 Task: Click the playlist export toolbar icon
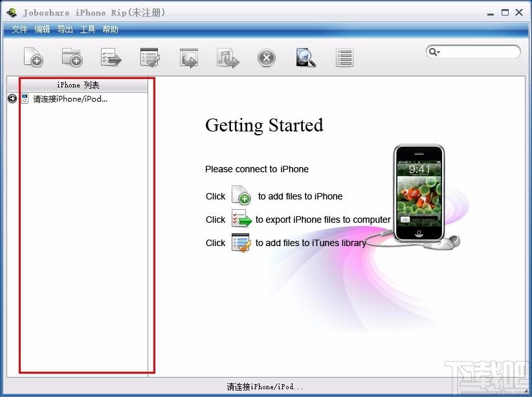[189, 58]
